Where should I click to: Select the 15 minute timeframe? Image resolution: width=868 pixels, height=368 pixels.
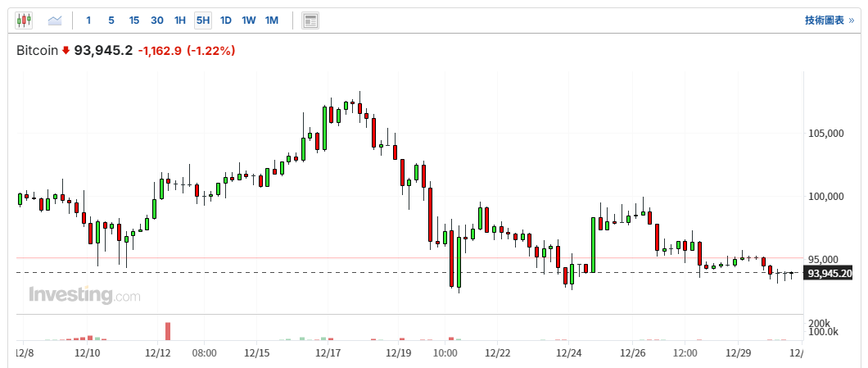134,20
